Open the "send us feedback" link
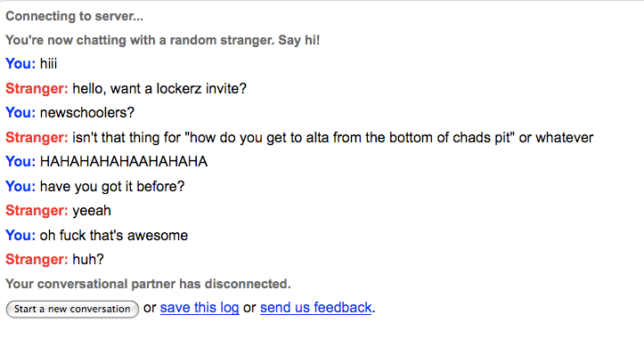The height and width of the screenshot is (363, 644). tap(316, 308)
